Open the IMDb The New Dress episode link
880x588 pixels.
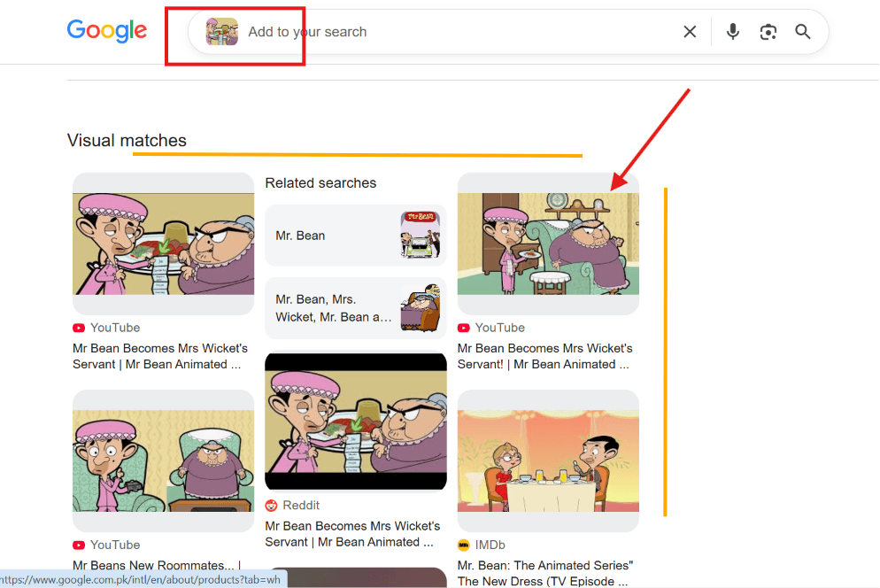(x=545, y=574)
